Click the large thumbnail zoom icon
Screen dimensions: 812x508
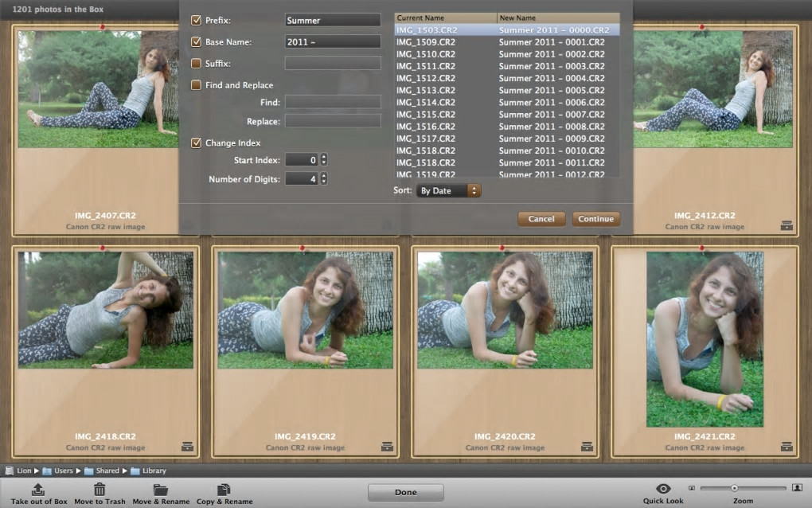point(797,487)
